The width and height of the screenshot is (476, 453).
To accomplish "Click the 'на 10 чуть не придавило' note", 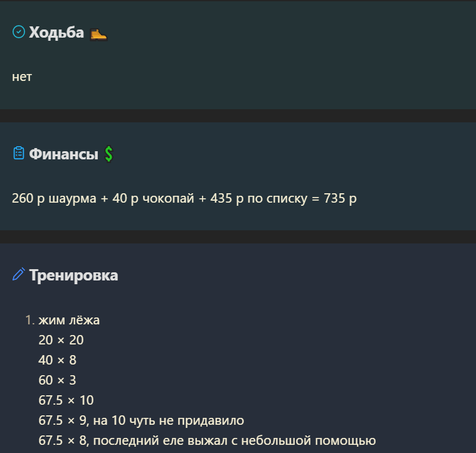I will point(169,420).
